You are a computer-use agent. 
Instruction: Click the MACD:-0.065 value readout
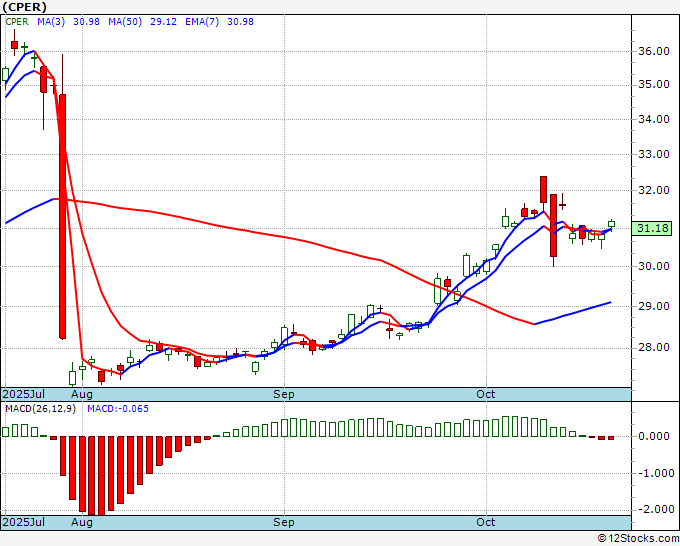[118, 409]
